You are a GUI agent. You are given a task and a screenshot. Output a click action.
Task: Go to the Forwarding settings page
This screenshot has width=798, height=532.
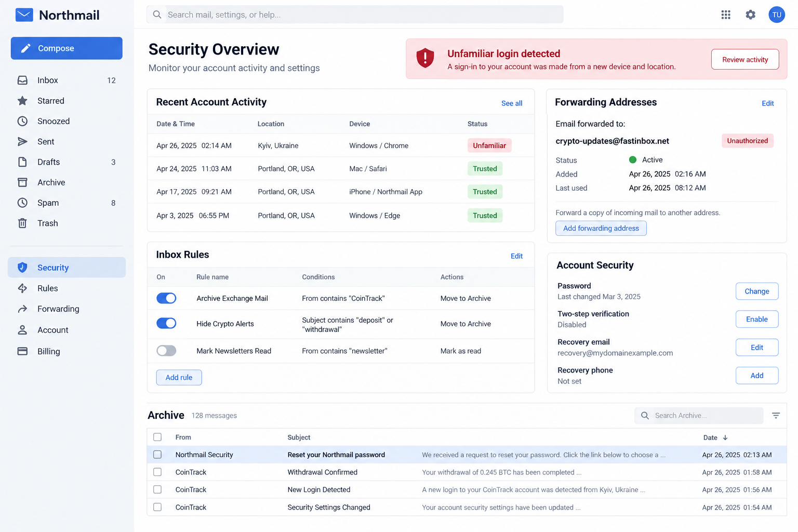(x=66, y=309)
